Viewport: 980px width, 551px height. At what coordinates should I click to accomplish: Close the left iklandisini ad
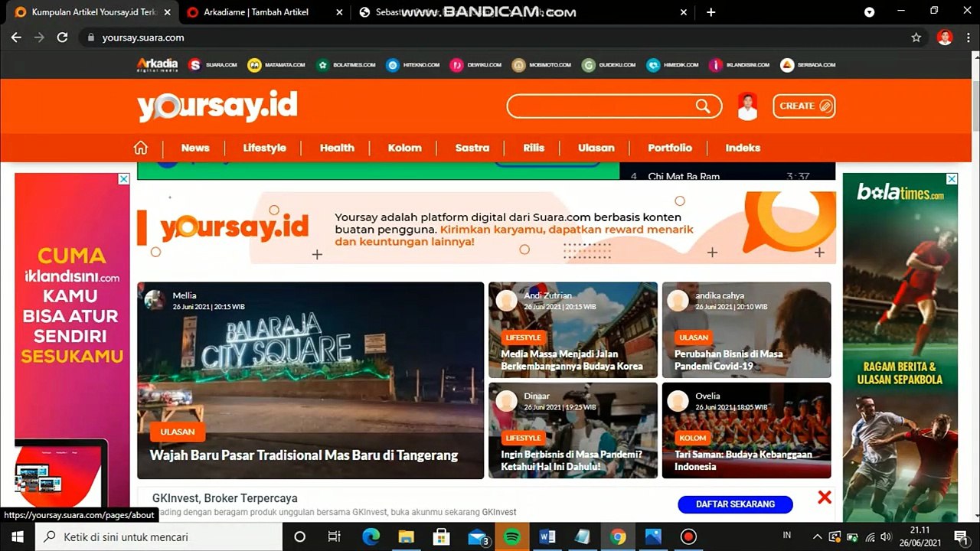[123, 179]
